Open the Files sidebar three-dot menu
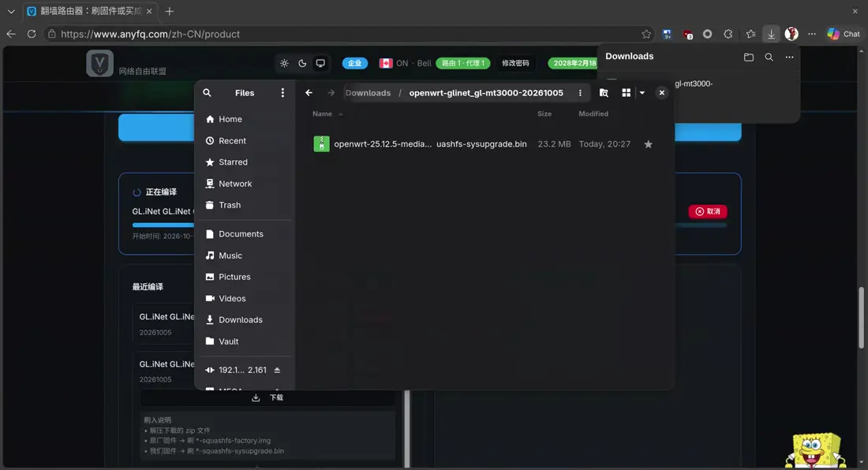This screenshot has height=470, width=868. (x=282, y=93)
